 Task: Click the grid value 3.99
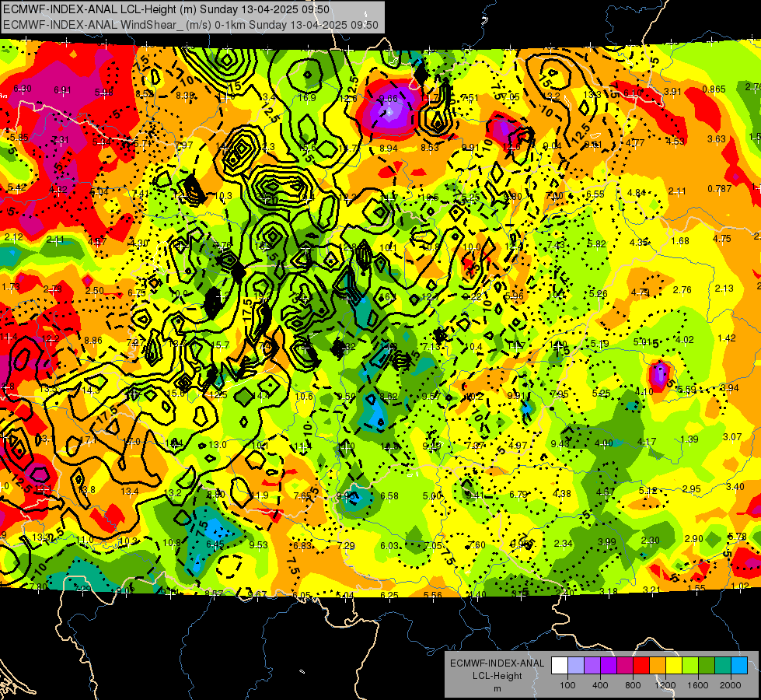pyautogui.click(x=606, y=541)
